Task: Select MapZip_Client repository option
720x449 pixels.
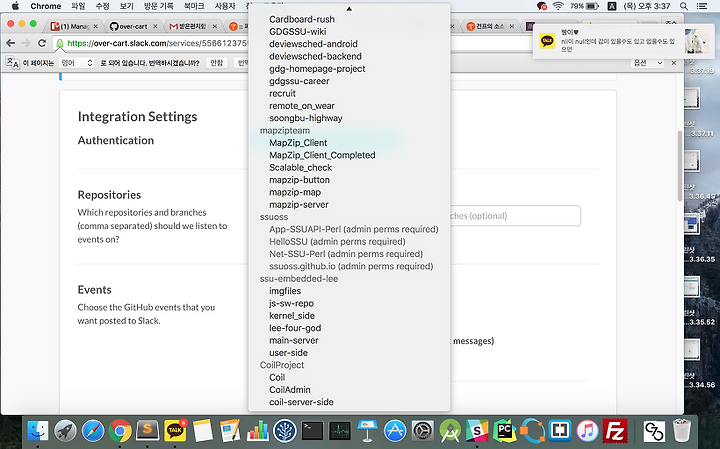Action: tap(298, 143)
